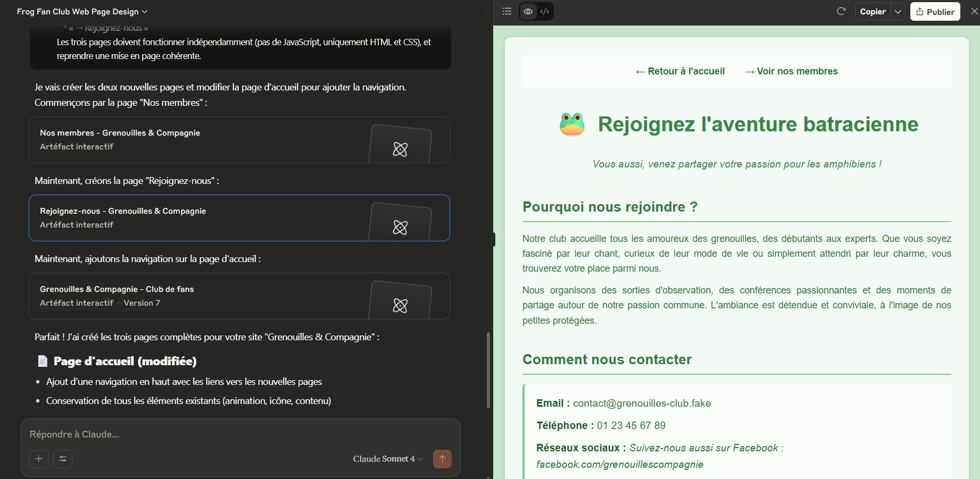Screen dimensions: 980x479
Task: Expand the Copier dropdown arrow
Action: pos(898,12)
